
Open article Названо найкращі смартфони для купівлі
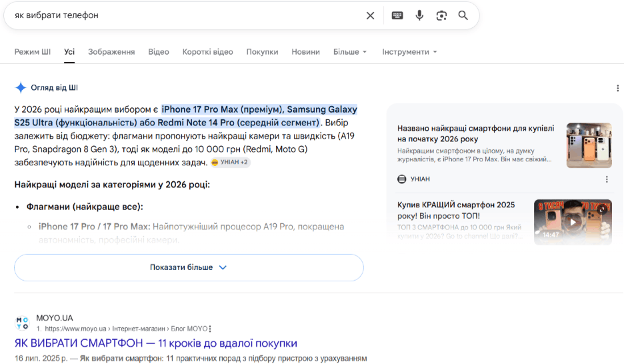[x=475, y=133]
